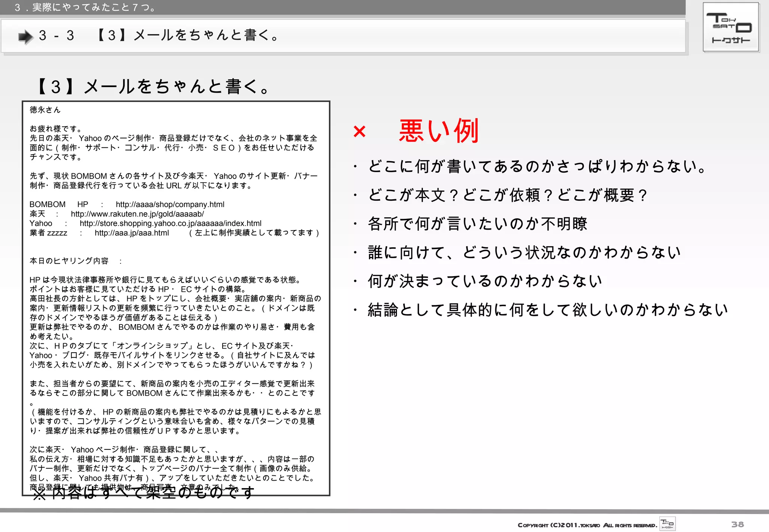Image resolution: width=769 pixels, height=532 pixels.
Task: Click the label '業者 zzzzz'
Action: tap(48, 233)
